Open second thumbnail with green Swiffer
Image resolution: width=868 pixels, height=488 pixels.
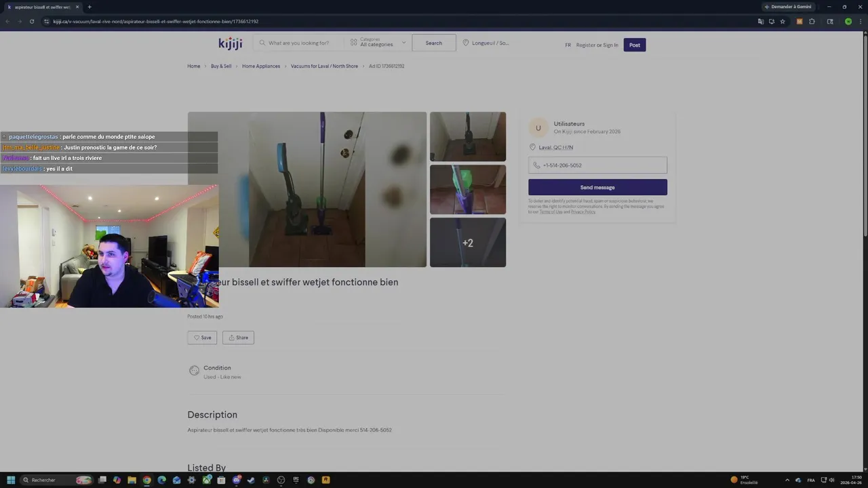[468, 189]
